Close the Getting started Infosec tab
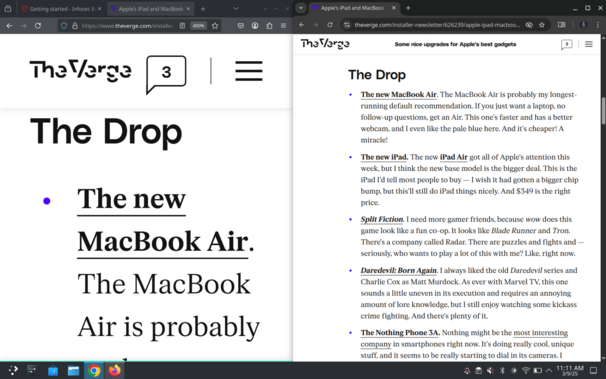 [x=99, y=8]
